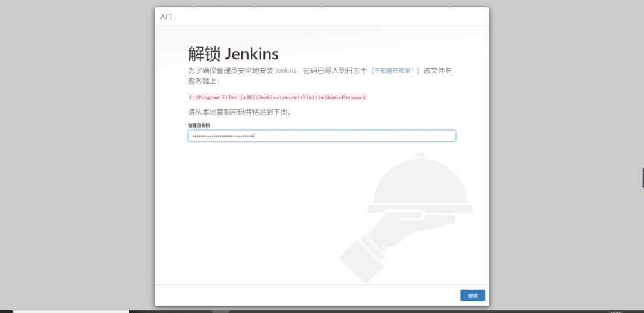Click the 管理员密码 field label
Image resolution: width=644 pixels, height=313 pixels.
tap(199, 126)
